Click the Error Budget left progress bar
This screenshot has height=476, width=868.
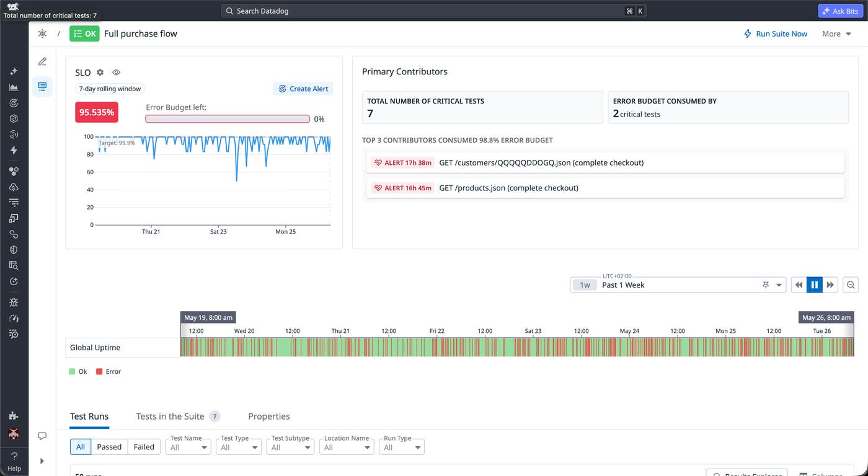tap(228, 119)
